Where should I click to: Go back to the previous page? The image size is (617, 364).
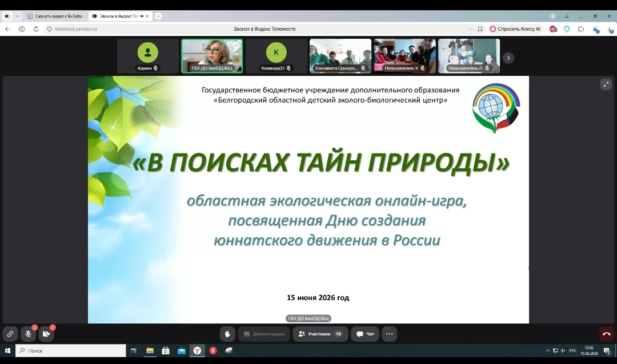click(7, 29)
